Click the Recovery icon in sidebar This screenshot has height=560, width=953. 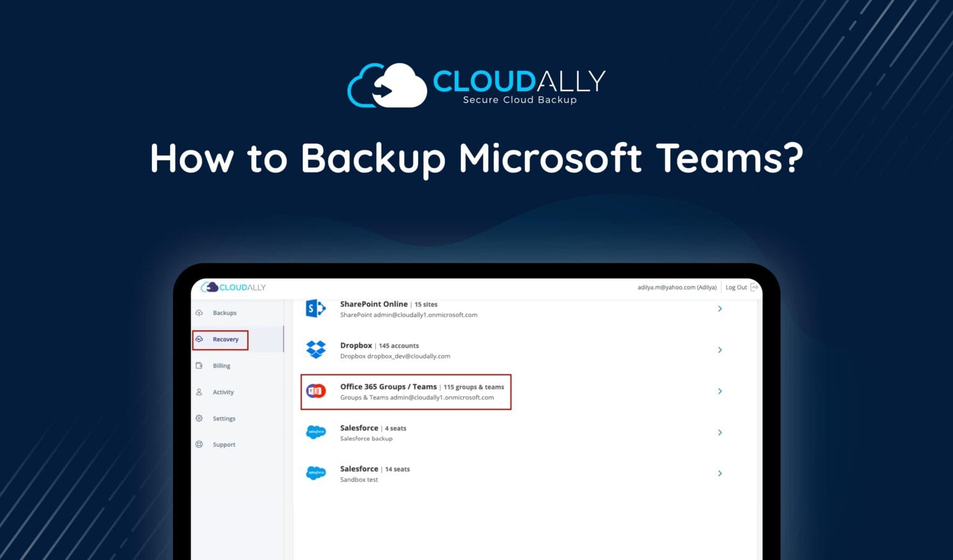point(199,339)
